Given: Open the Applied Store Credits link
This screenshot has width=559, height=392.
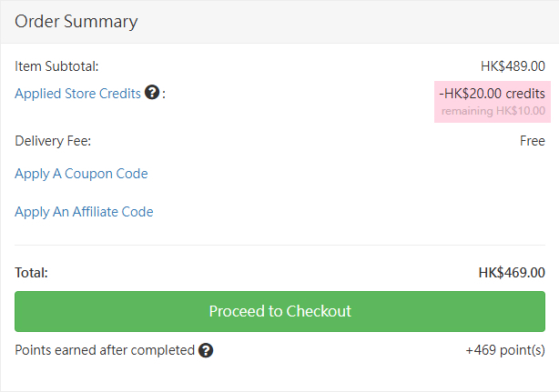Looking at the screenshot, I should (x=78, y=93).
